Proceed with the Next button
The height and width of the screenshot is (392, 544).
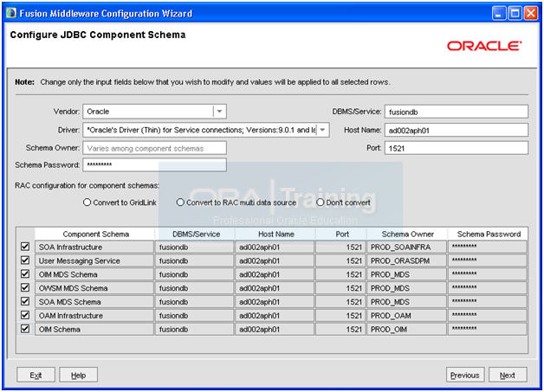point(508,375)
